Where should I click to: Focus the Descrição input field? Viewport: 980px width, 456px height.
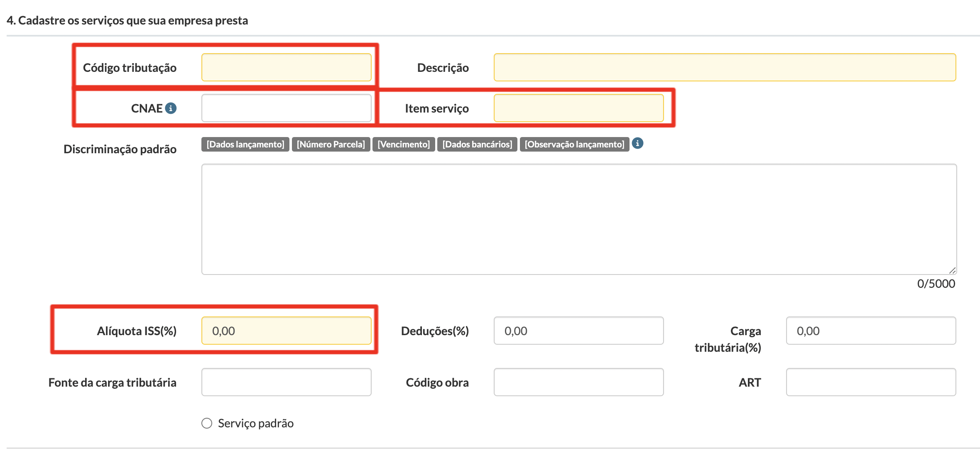tap(725, 67)
